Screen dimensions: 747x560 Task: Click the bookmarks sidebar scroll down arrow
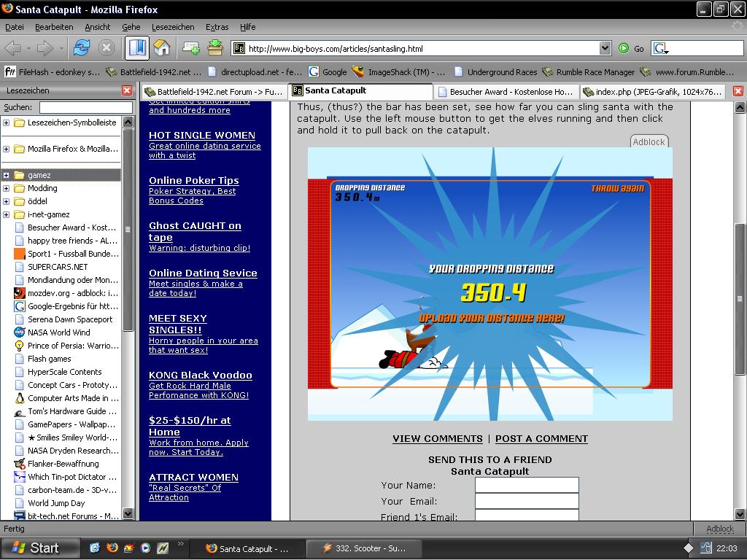point(128,513)
